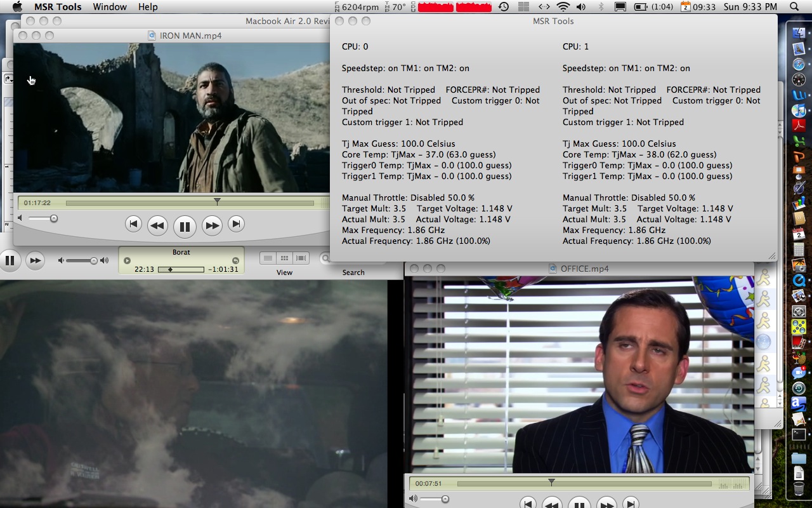The width and height of the screenshot is (812, 508).
Task: Pause the OFFICE.mp4 movie
Action: pos(579,503)
